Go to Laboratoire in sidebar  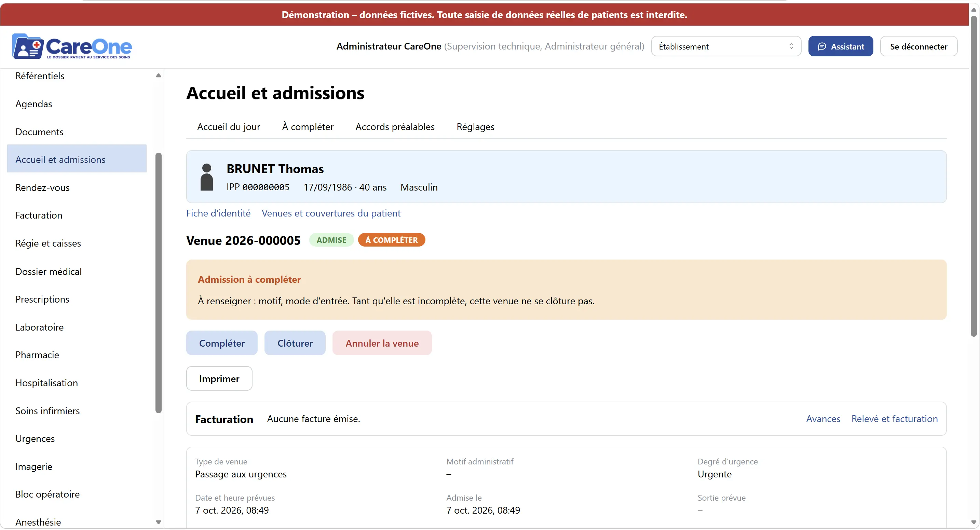[x=77, y=327]
